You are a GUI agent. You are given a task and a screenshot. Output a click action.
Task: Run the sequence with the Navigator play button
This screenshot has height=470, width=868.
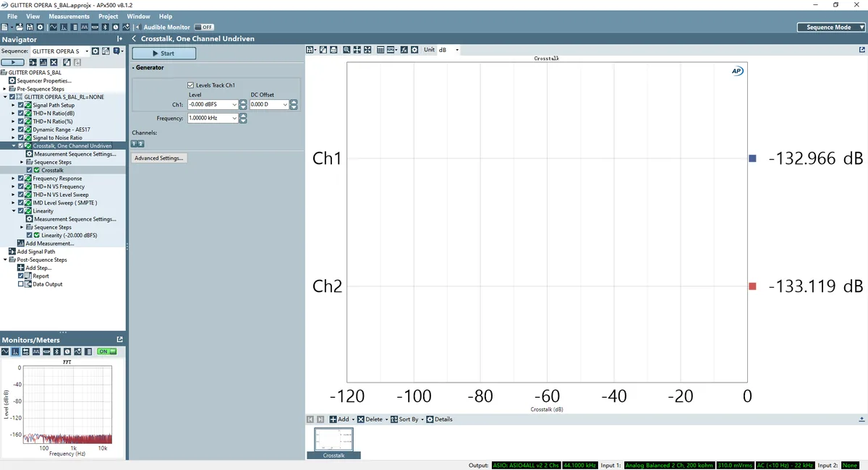12,63
